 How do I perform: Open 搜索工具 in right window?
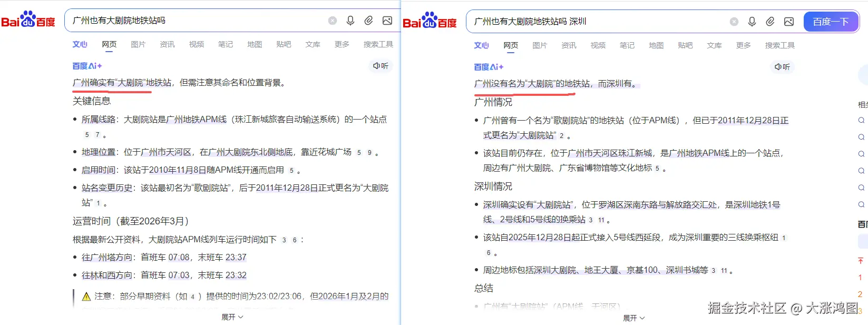tap(780, 45)
